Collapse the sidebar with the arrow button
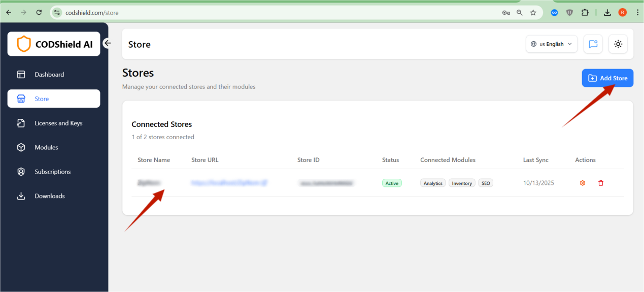The width and height of the screenshot is (644, 292). [x=107, y=43]
